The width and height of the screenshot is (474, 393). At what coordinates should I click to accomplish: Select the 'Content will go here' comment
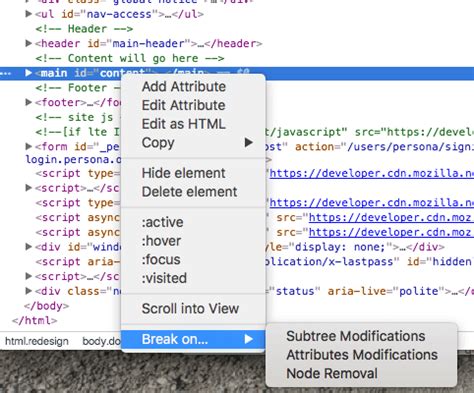pyautogui.click(x=130, y=58)
